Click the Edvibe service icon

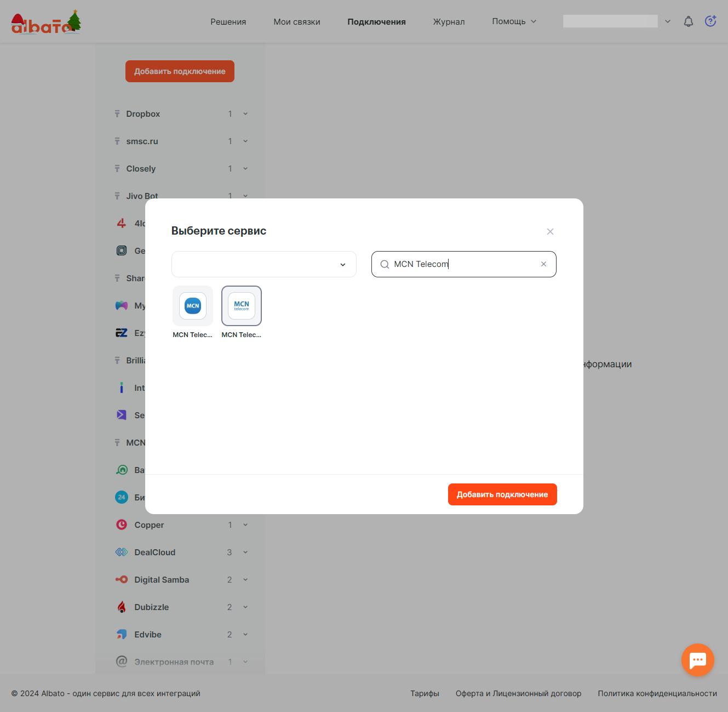(122, 634)
